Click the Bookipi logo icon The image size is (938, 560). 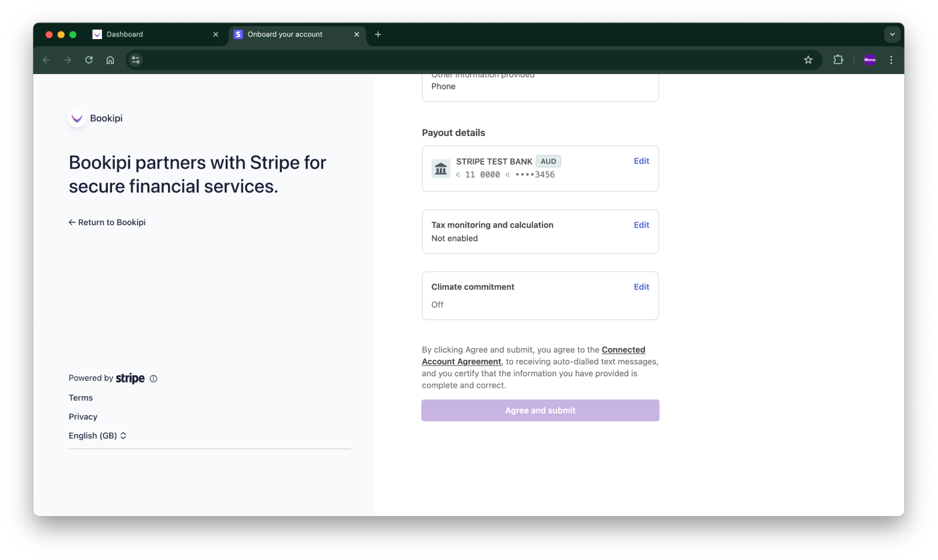(x=76, y=118)
